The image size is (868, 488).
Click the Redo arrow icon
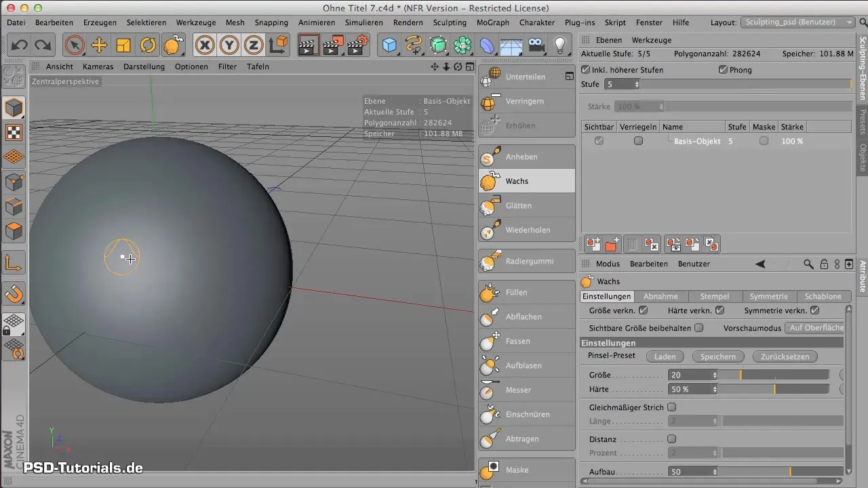pyautogui.click(x=43, y=45)
